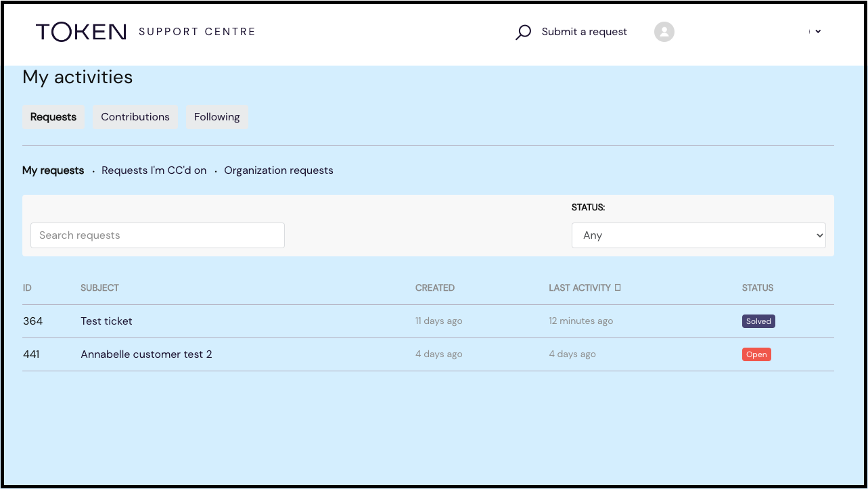Open the search magnifier icon
Viewport: 868px width, 489px height.
pyautogui.click(x=523, y=32)
